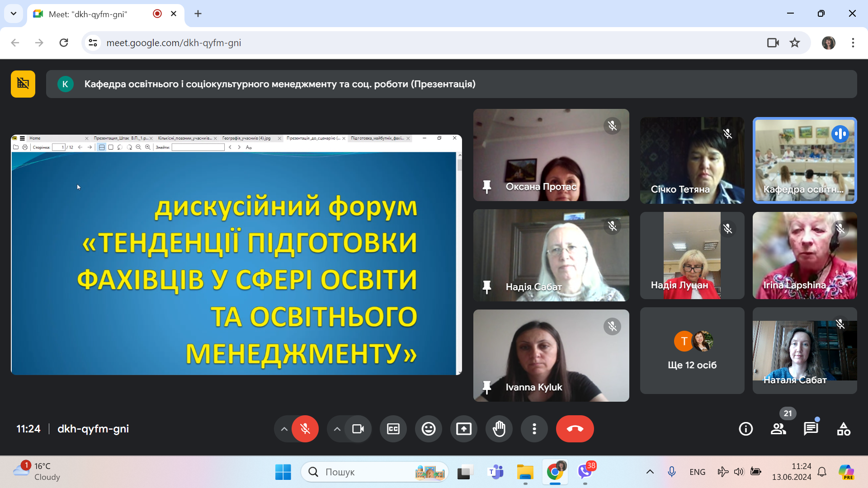This screenshot has height=488, width=868.
Task: Open the more options three-dot menu
Action: pyautogui.click(x=534, y=429)
